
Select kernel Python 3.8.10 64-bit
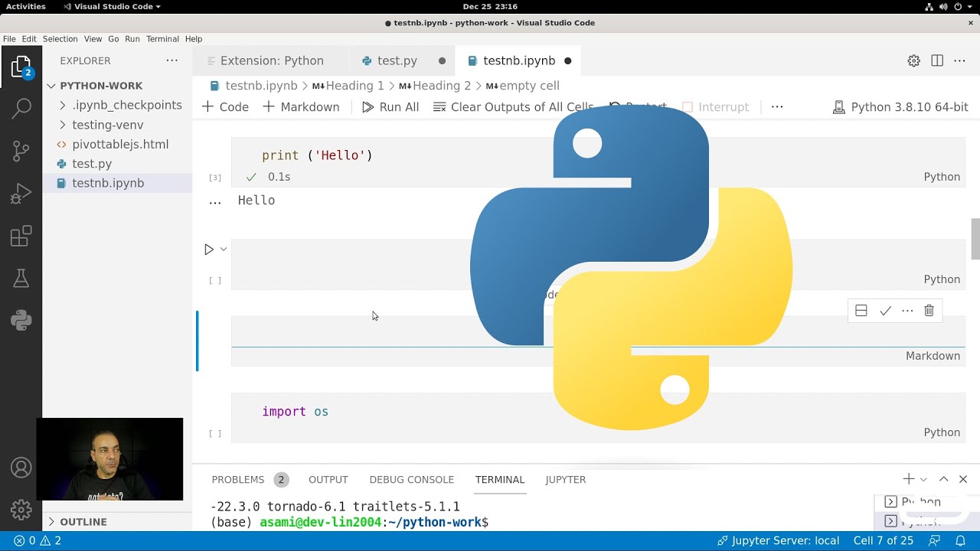(900, 107)
